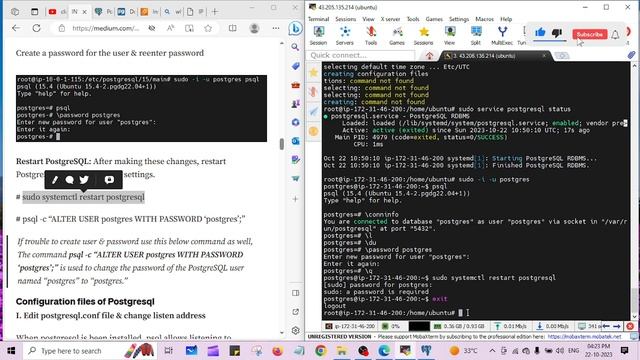
Task: Click the download speed 0.00 Mb/s indicator
Action: tap(553, 326)
